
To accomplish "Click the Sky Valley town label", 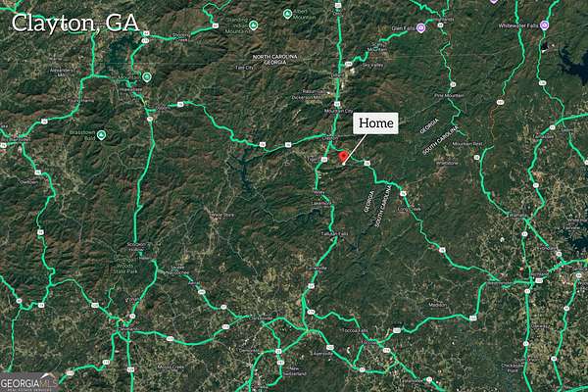I will (x=372, y=65).
